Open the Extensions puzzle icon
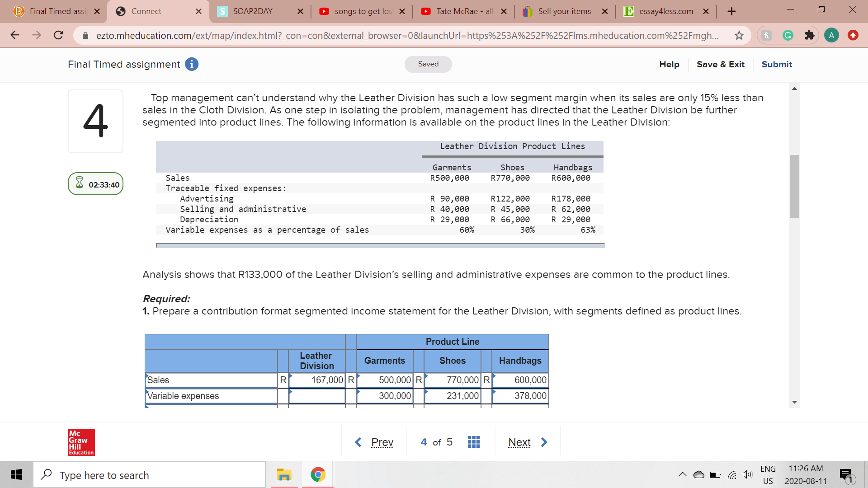The width and height of the screenshot is (868, 488). (x=809, y=35)
